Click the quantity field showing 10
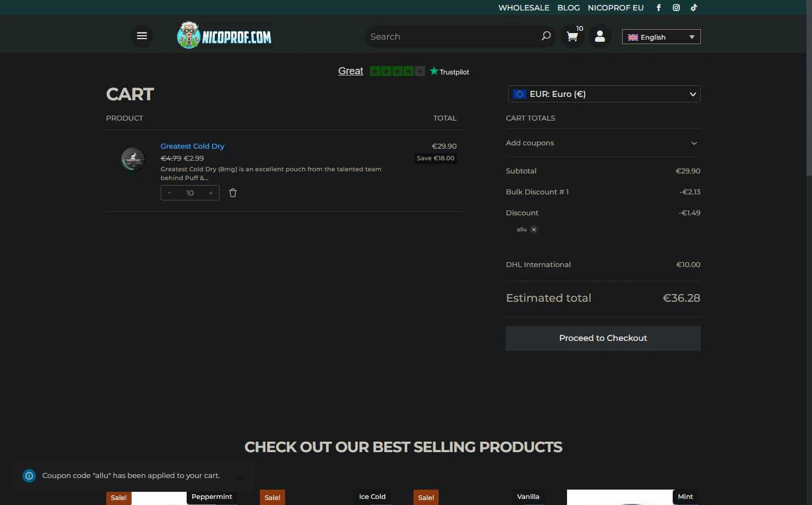The height and width of the screenshot is (505, 812). [190, 193]
